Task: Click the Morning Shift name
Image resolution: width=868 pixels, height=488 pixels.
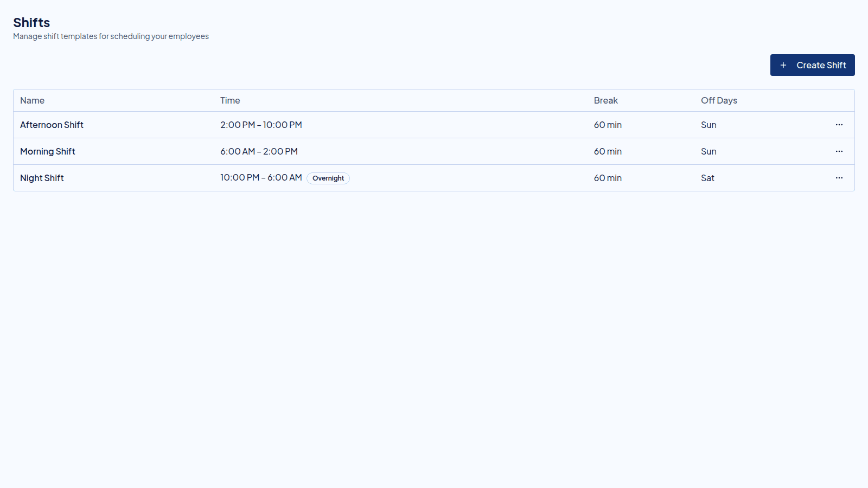Action: pyautogui.click(x=48, y=151)
